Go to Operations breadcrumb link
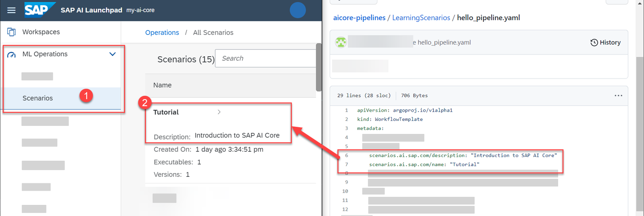 pos(162,33)
